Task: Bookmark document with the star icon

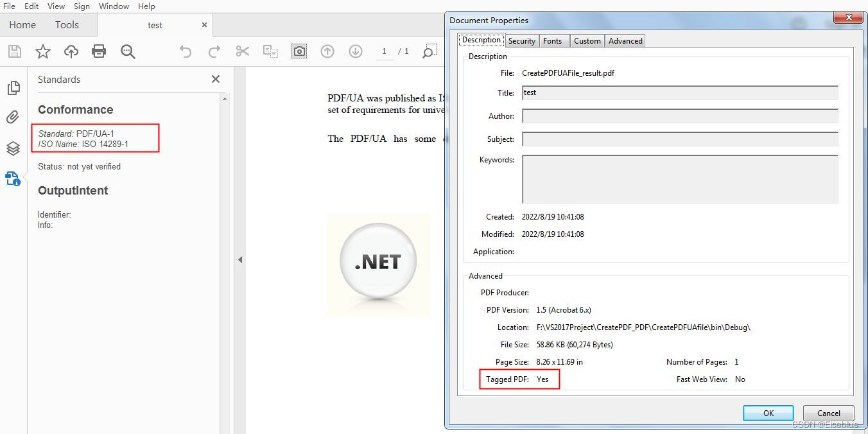Action: coord(42,51)
